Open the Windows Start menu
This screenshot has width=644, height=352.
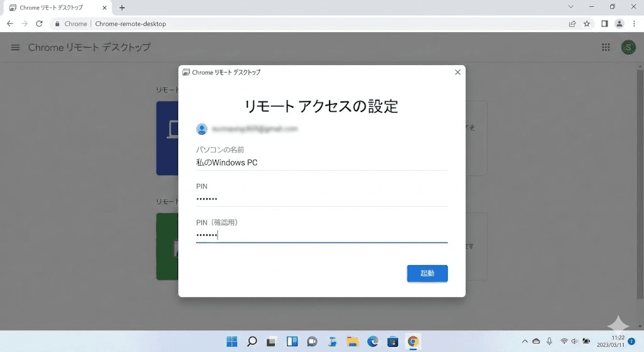pyautogui.click(x=231, y=341)
